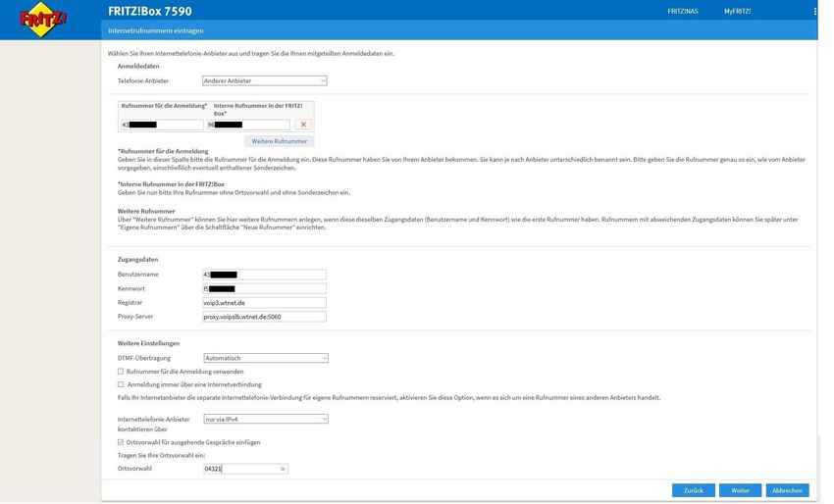Focus the 'Interne Rufnummer' input field

(248, 125)
